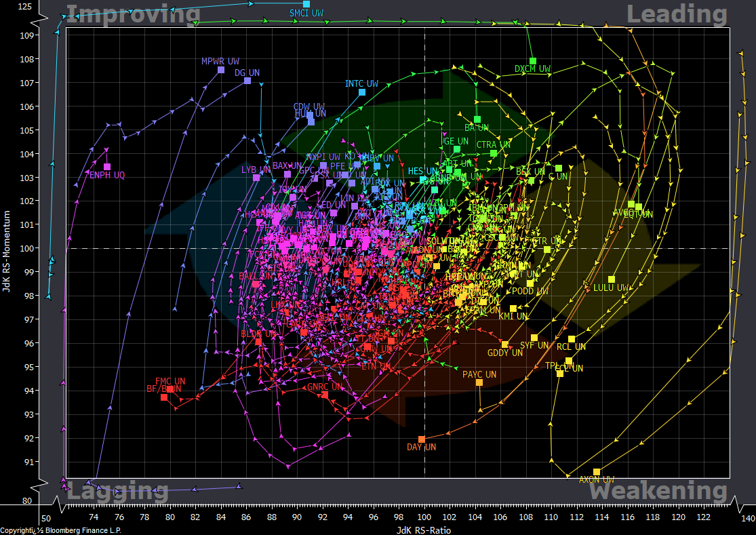Click the BAX UN purple marker
The image size is (756, 535).
click(287, 174)
